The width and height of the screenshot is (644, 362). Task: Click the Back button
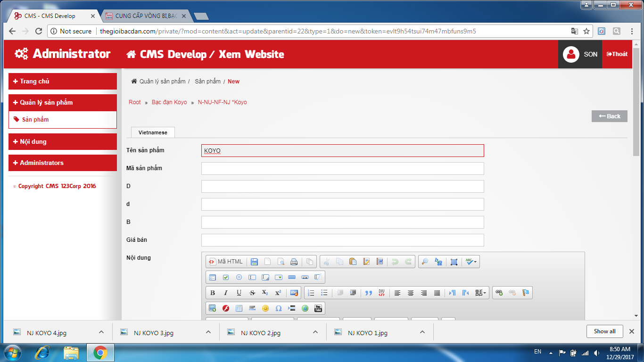[x=610, y=116]
